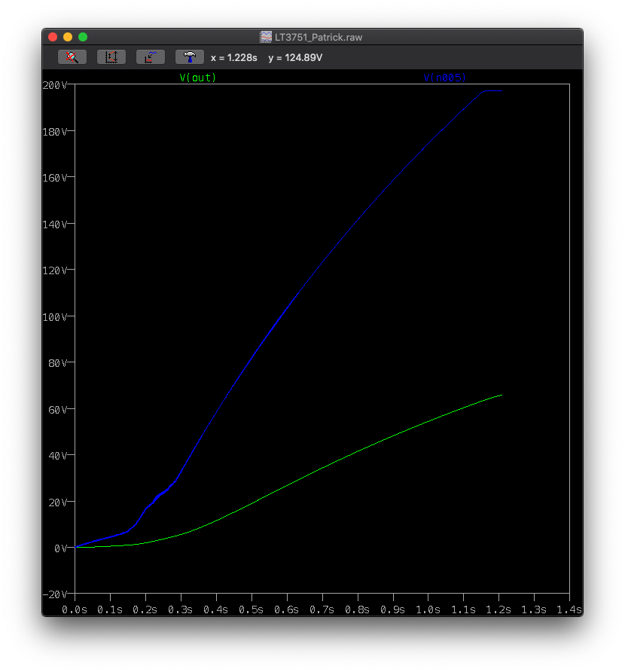Click the LT3751_Patrick.raw window title
This screenshot has height=672, width=625.
click(x=319, y=37)
